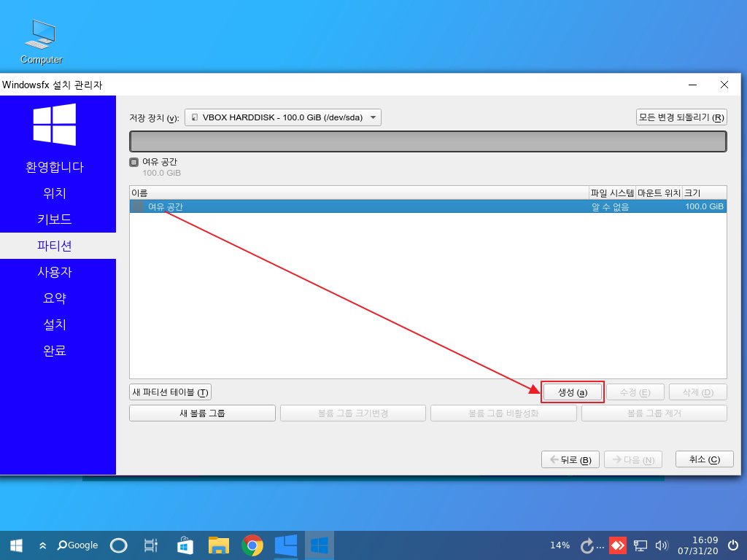Cancel installation with 취소 (C)
The width and height of the screenshot is (747, 560).
coord(704,459)
